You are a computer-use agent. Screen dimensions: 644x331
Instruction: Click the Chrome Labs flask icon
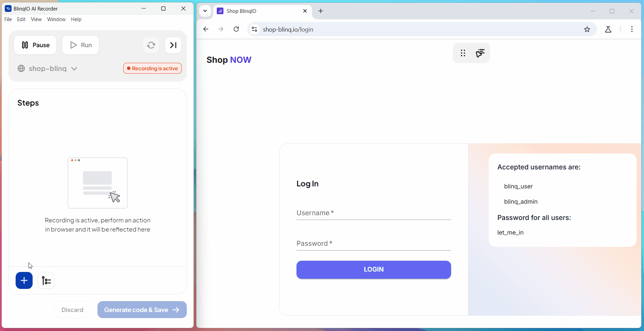coord(608,29)
